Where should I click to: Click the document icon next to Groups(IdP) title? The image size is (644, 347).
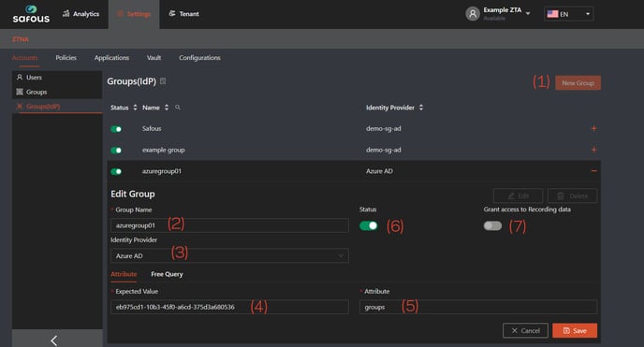coord(163,81)
